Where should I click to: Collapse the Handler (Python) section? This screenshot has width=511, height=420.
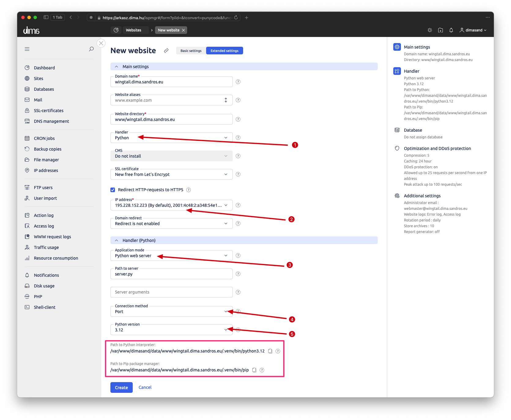(x=117, y=240)
